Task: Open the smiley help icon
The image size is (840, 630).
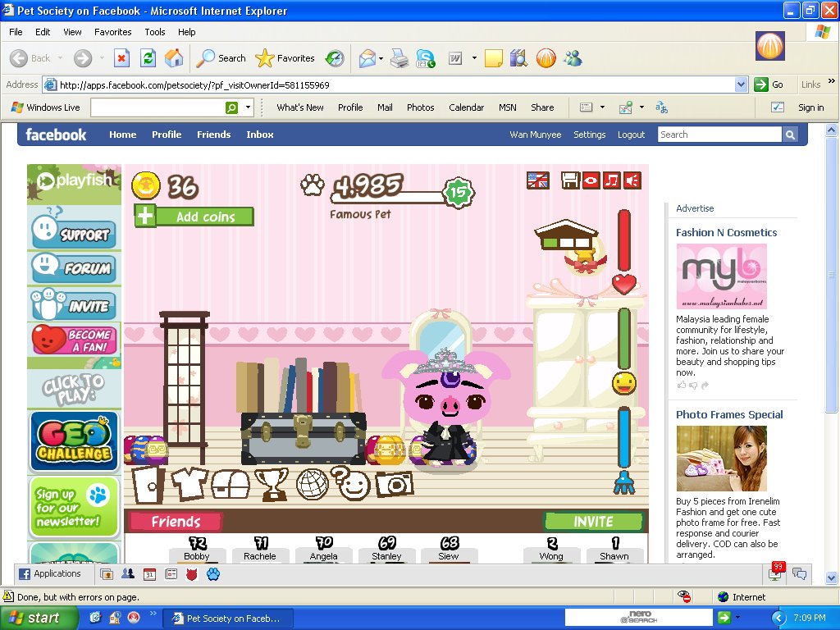Action: 350,483
